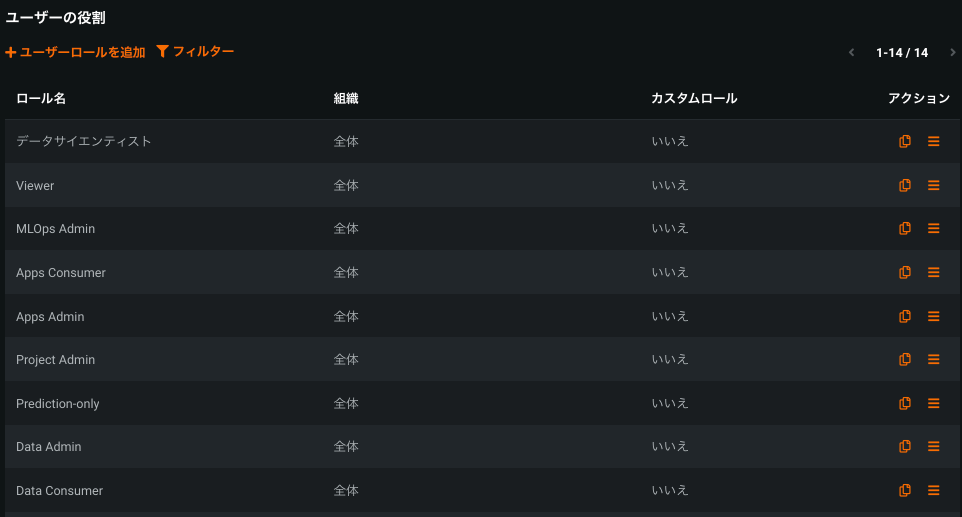
Task: Click the ユーザーロールを追加 button
Action: (x=75, y=52)
